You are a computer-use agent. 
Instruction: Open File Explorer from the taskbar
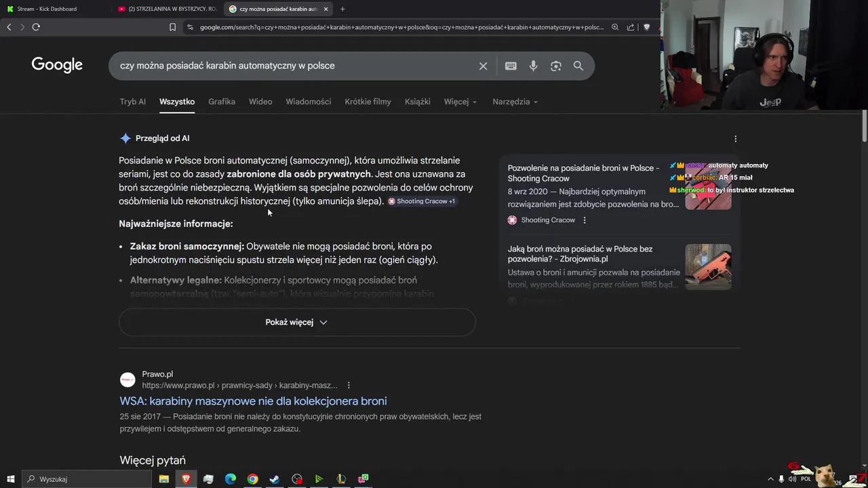point(164,479)
